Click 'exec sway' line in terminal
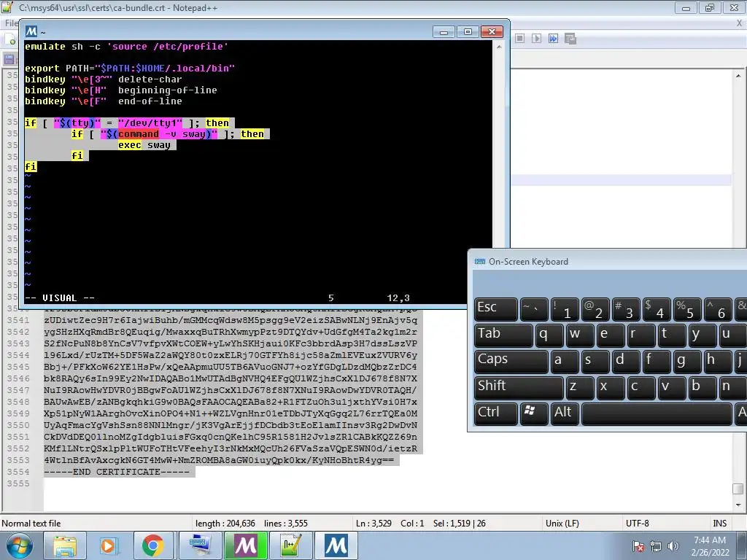747x560 pixels. (144, 145)
